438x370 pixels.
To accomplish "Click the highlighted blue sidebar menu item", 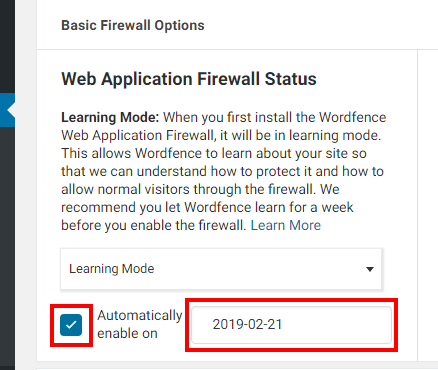I will pyautogui.click(x=7, y=110).
